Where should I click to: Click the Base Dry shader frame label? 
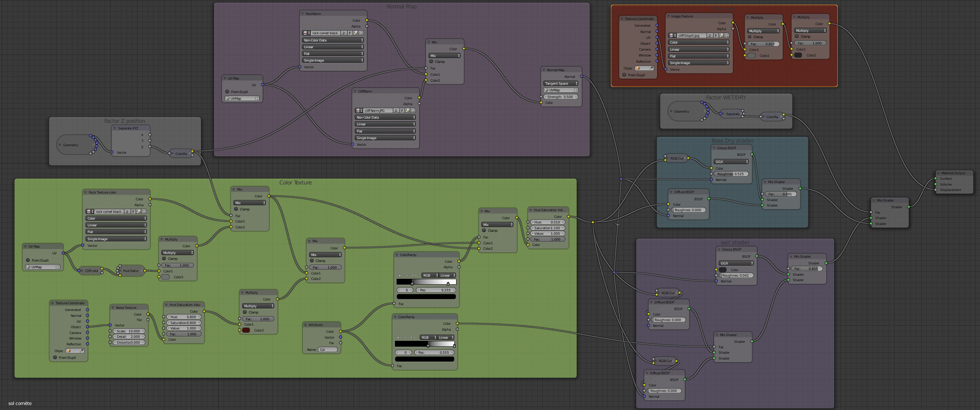732,141
